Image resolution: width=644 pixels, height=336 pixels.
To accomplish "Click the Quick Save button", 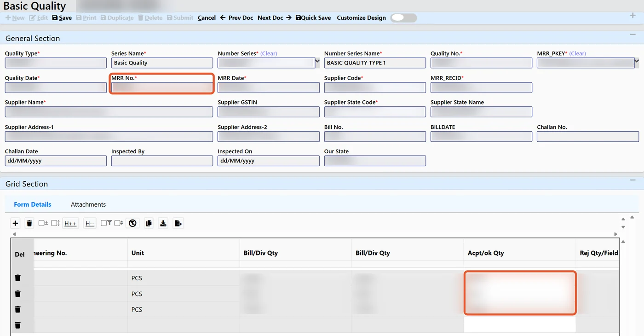I will tap(313, 17).
